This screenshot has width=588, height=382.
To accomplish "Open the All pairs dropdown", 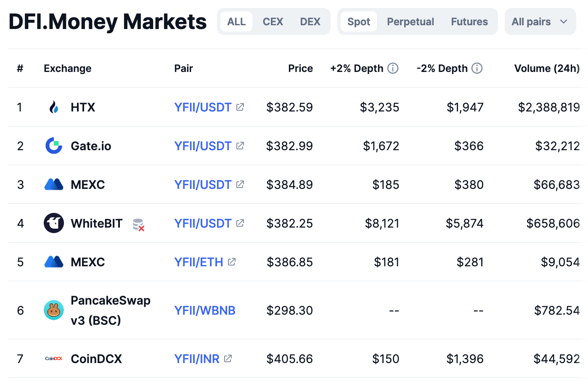I will pos(540,21).
